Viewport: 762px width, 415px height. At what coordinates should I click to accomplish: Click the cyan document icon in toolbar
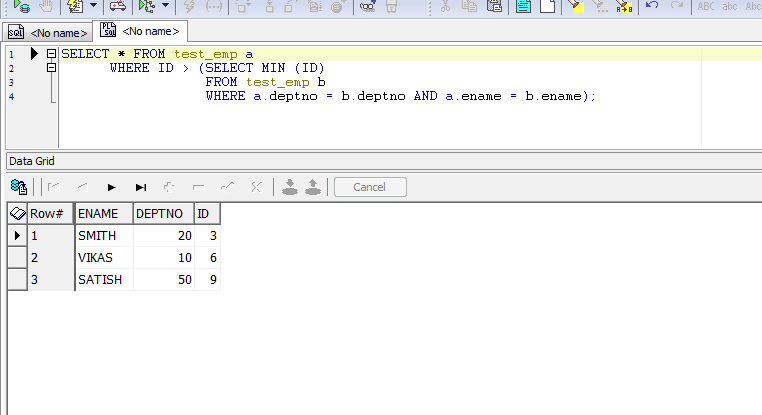pyautogui.click(x=523, y=6)
